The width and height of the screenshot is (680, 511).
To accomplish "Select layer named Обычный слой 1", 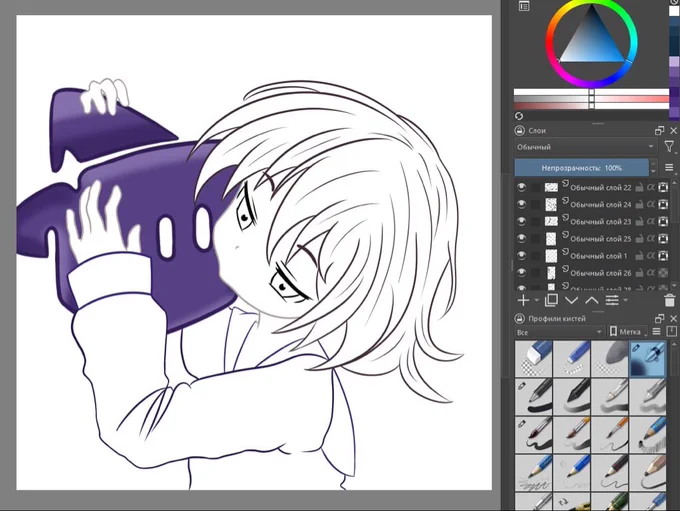I will coord(598,256).
